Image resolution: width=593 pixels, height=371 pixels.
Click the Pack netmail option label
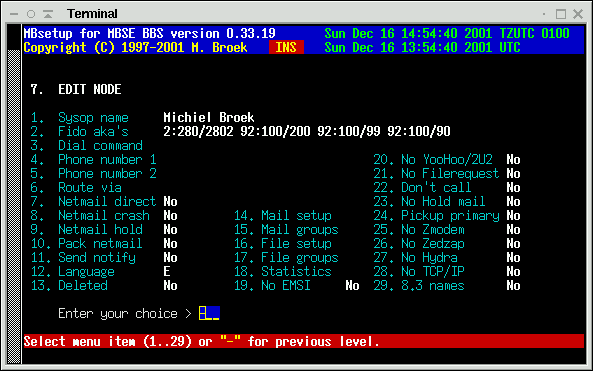[100, 243]
